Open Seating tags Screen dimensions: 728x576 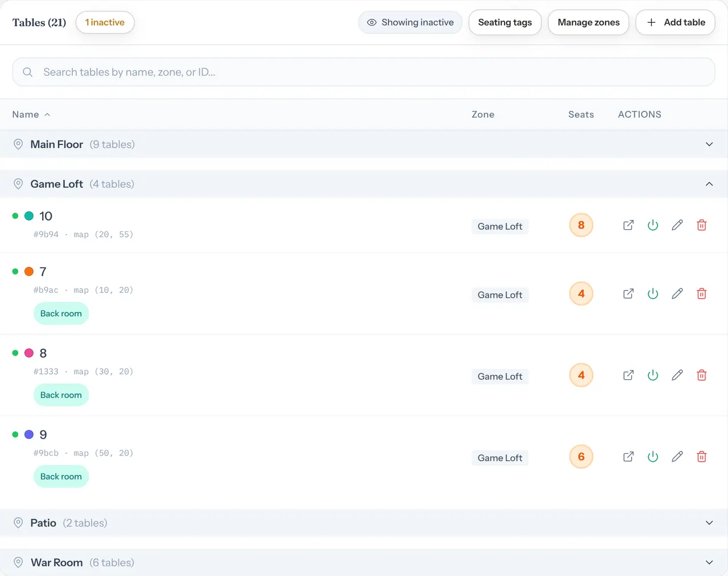coord(505,22)
